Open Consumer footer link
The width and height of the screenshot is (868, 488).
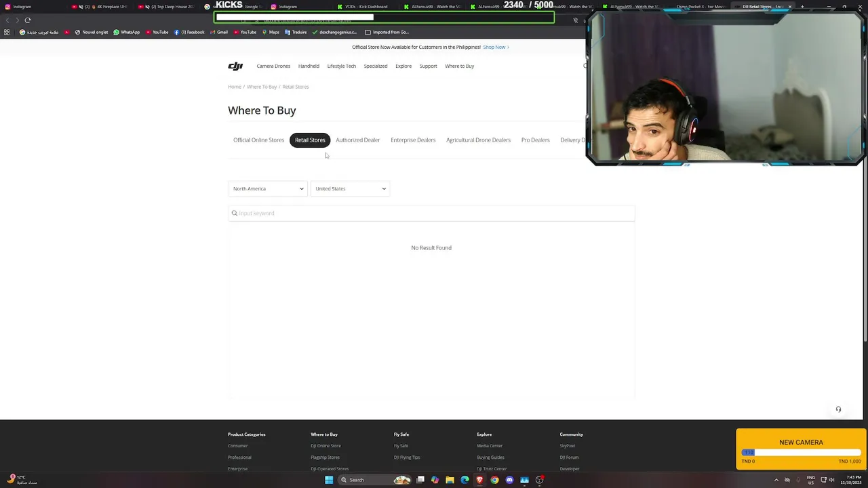click(237, 446)
